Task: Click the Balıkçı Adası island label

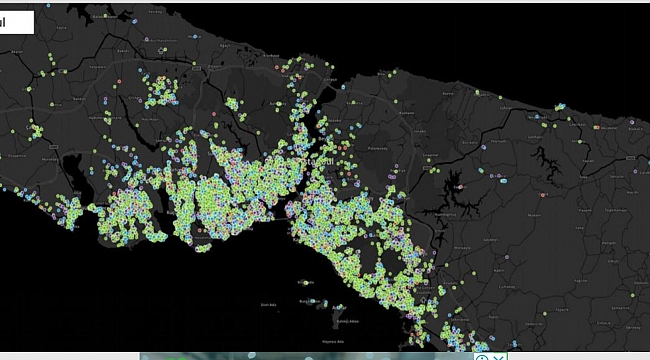Action: pos(348,321)
